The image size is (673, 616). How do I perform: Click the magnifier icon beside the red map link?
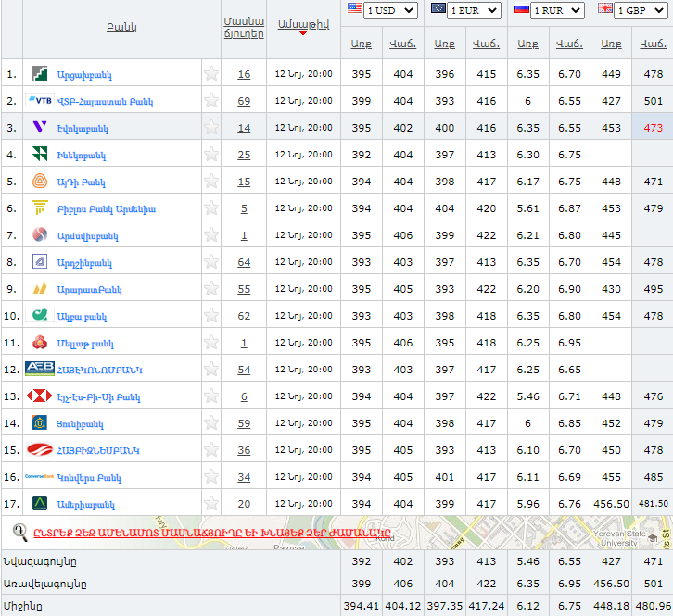19,533
